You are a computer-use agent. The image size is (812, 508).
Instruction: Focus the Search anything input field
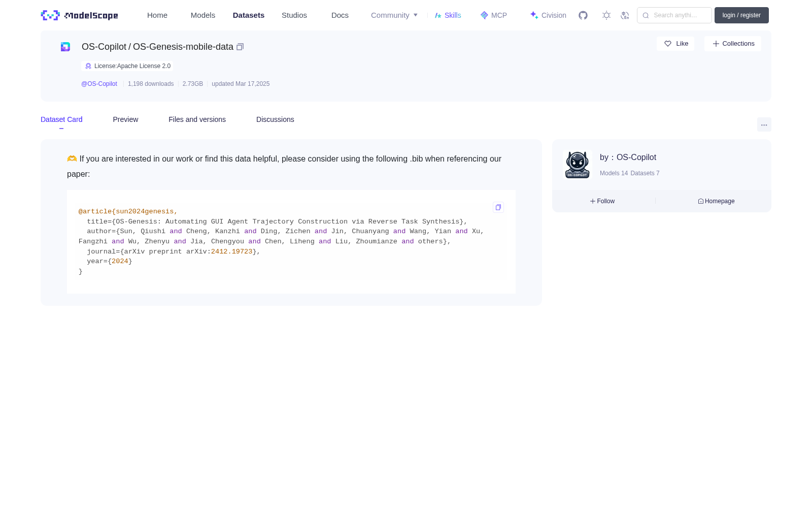[x=674, y=15]
